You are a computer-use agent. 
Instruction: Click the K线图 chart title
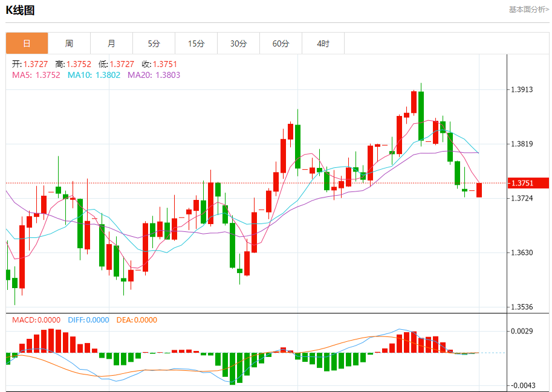(20, 10)
